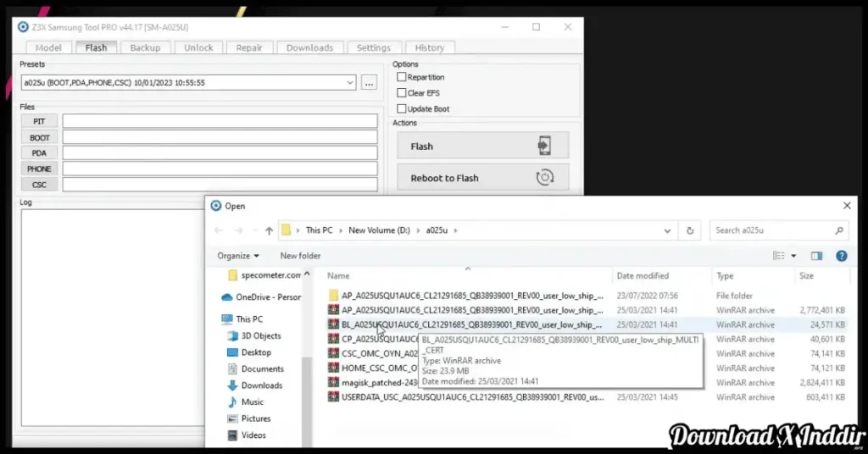Toggle the Clear EFS checkbox
This screenshot has height=454, width=868.
[402, 93]
